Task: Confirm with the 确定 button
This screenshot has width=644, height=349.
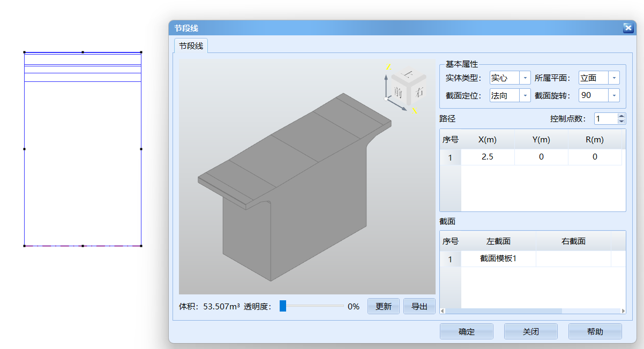Action: [466, 332]
